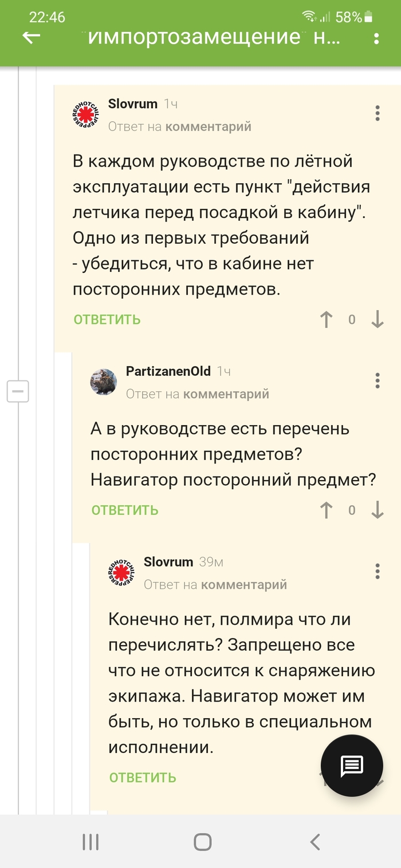Upvote PartizanenOld's comment
This screenshot has width=401, height=868.
[x=326, y=510]
